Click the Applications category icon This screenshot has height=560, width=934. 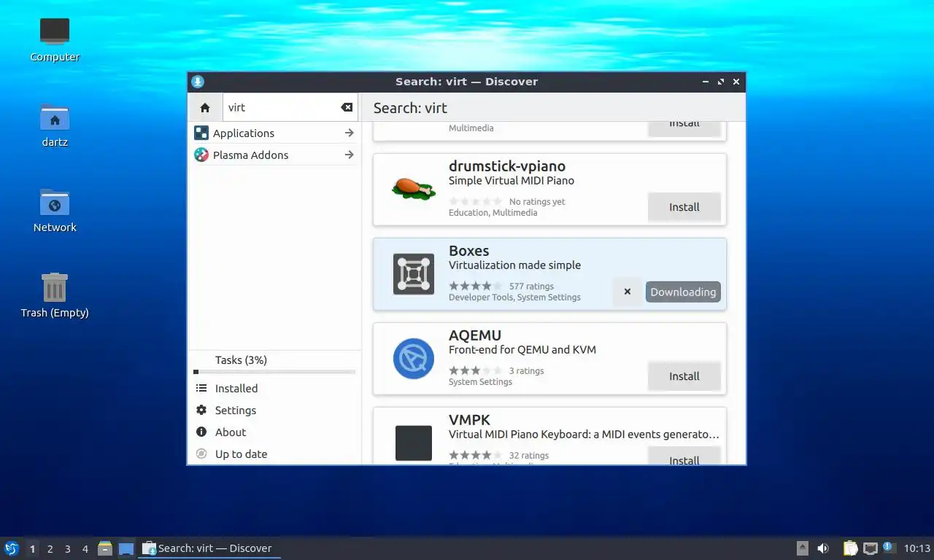coord(201,133)
